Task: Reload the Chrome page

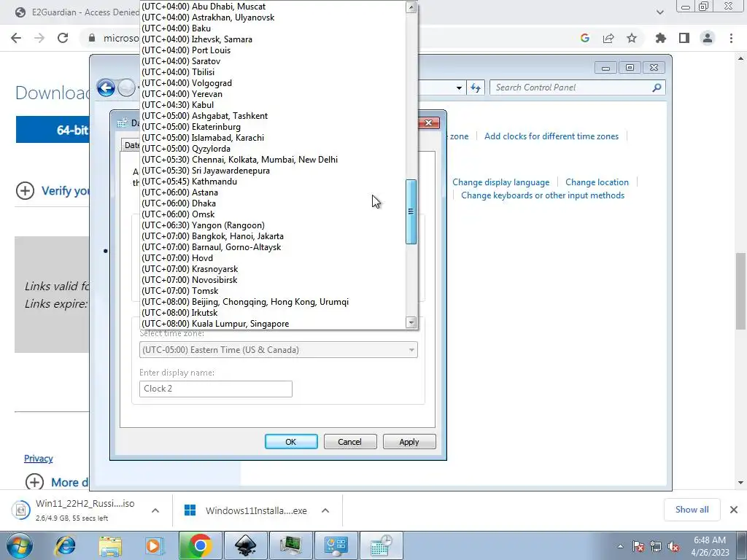Action: (63, 38)
